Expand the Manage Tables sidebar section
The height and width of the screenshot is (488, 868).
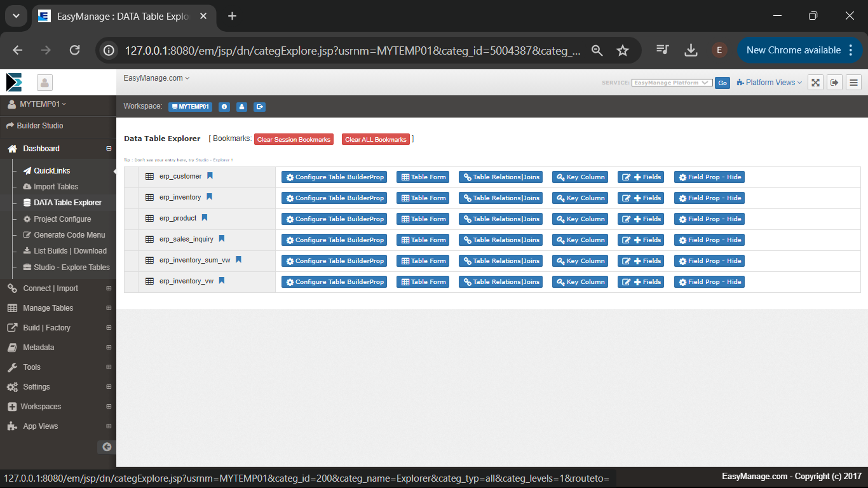pos(109,308)
